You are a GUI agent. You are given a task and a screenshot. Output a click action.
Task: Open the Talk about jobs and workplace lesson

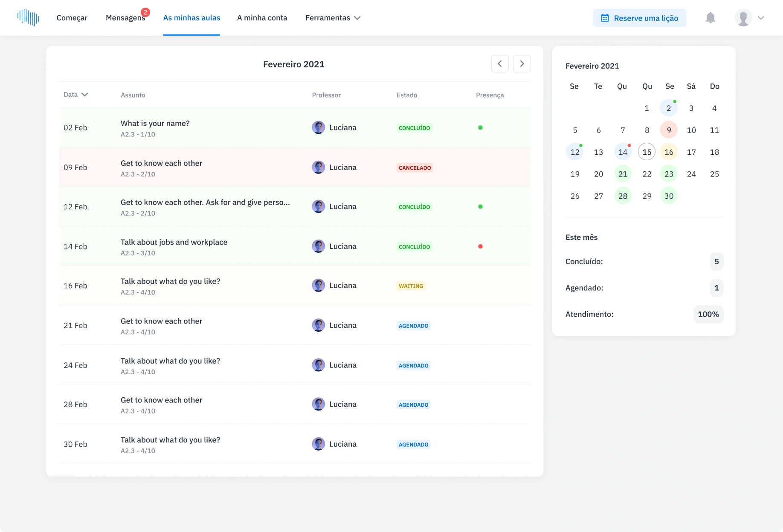tap(174, 242)
